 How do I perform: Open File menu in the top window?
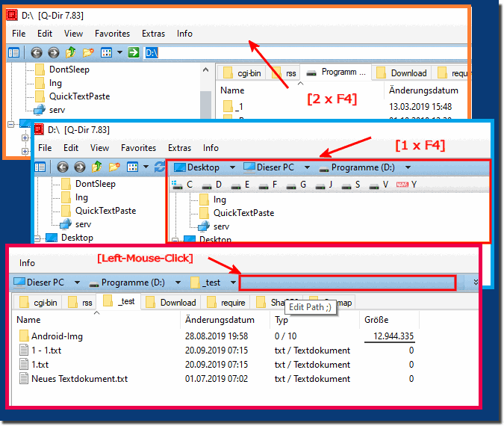click(19, 34)
